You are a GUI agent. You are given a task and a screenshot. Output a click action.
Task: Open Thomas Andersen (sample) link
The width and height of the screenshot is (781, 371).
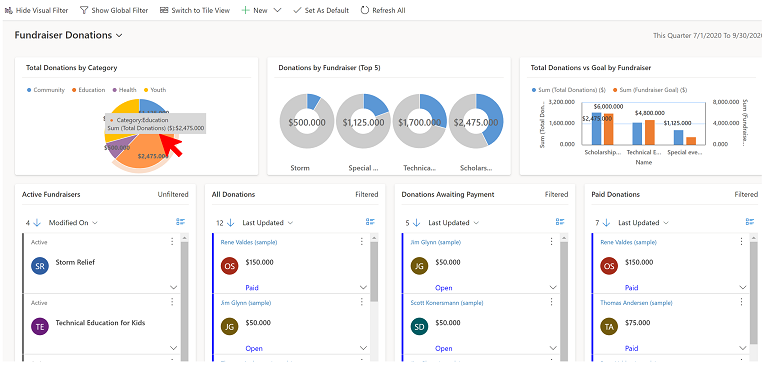tap(637, 303)
